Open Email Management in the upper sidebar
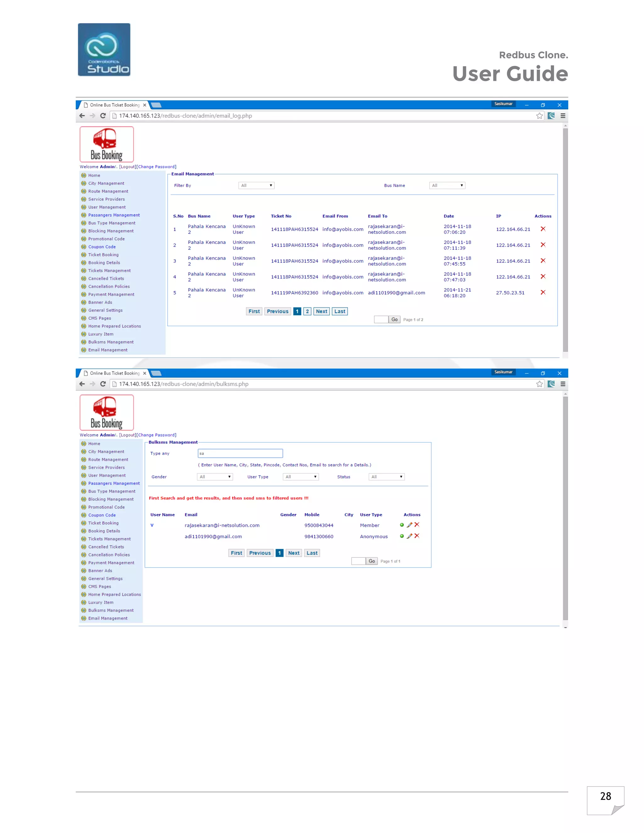The height and width of the screenshot is (833, 644). coord(108,350)
